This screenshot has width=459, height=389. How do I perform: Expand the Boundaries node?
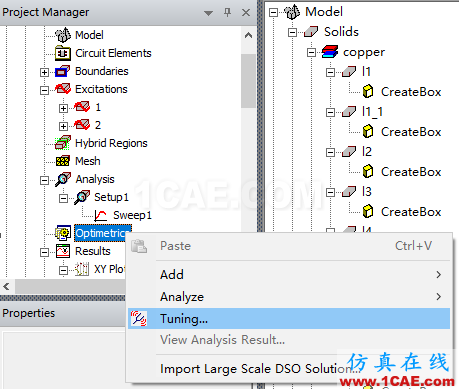[44, 72]
